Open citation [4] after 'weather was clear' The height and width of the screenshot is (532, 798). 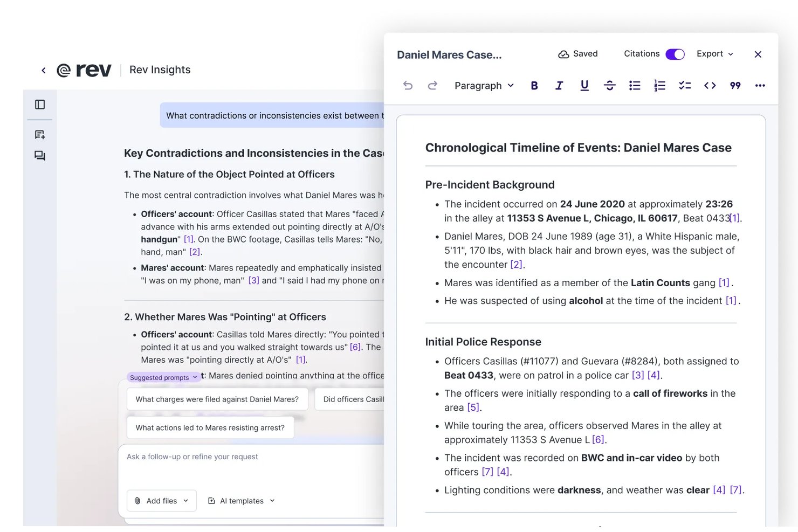click(719, 490)
